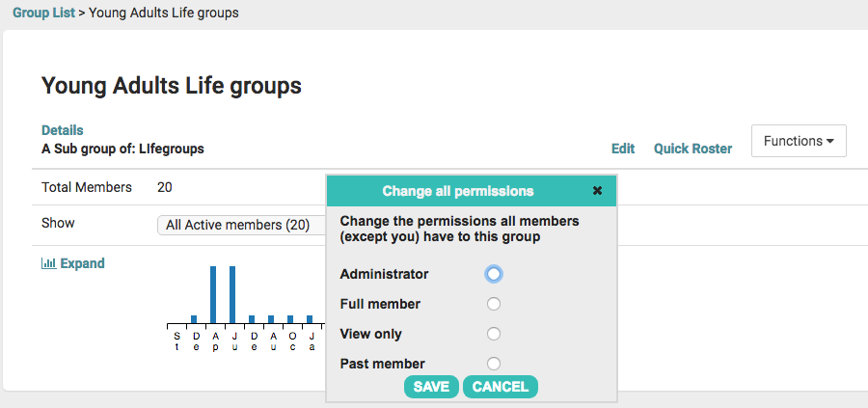Click the bar chart icon beside Expand
Image resolution: width=868 pixels, height=408 pixels.
tap(49, 263)
